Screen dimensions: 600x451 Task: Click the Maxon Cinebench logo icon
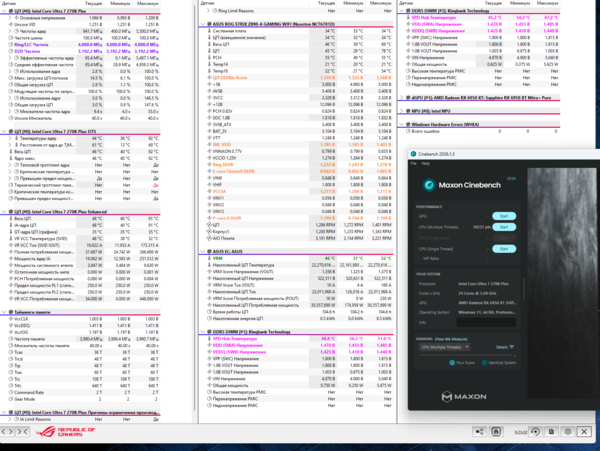(x=429, y=185)
